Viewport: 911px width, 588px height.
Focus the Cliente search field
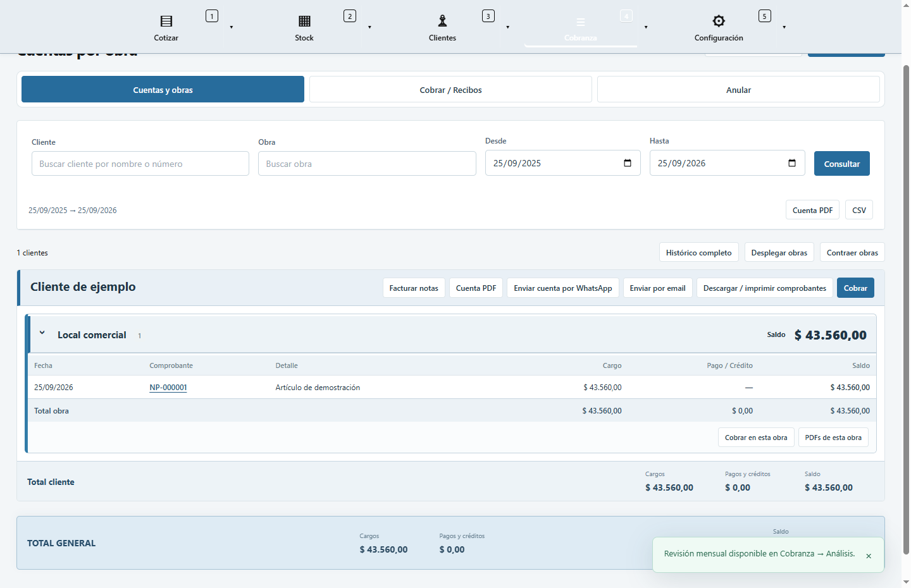(140, 163)
